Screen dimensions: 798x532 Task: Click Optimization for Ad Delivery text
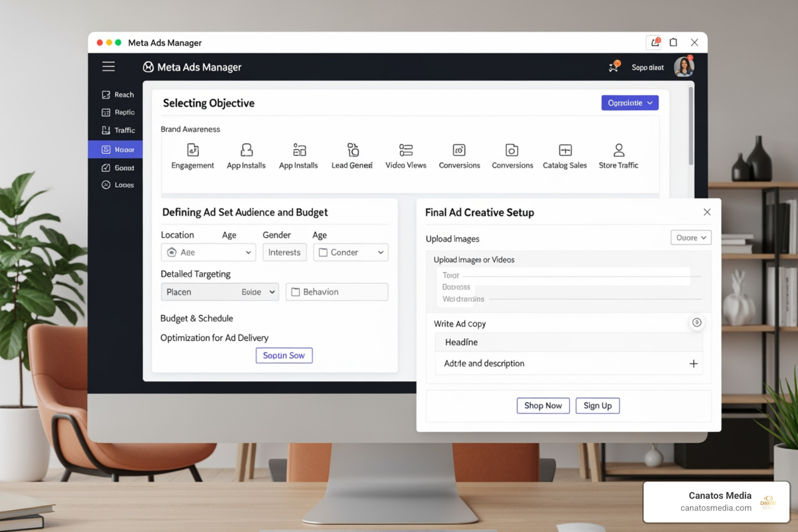[214, 338]
